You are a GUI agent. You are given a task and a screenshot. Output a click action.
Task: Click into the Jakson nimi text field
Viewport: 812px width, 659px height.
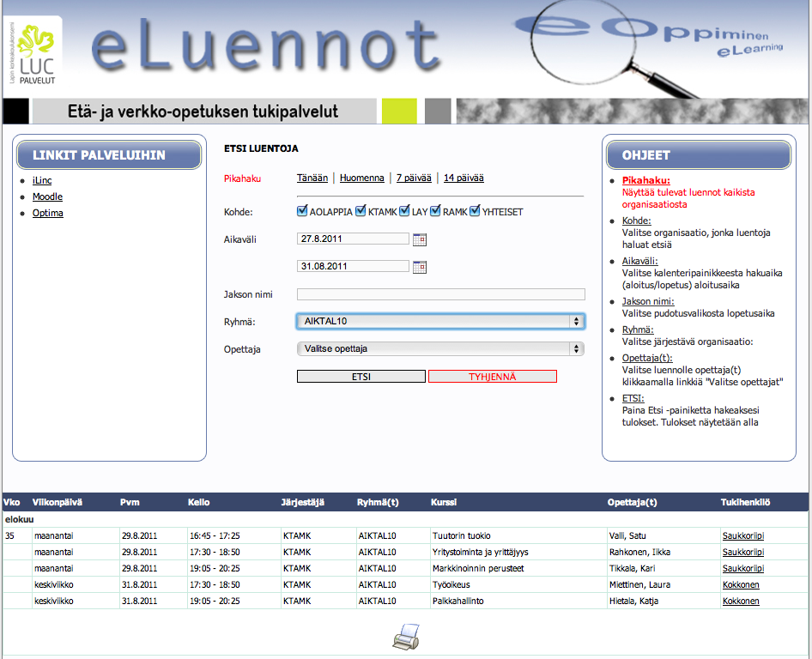click(x=440, y=294)
